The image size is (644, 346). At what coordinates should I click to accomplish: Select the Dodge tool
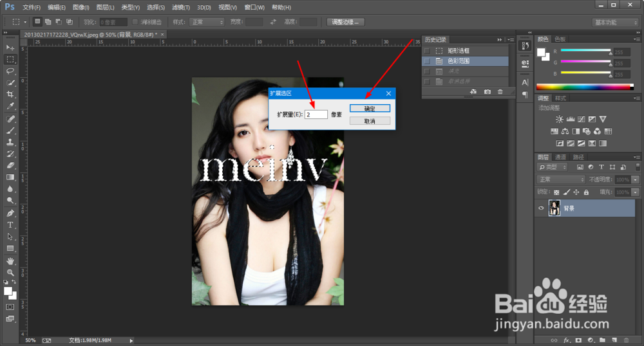10,200
